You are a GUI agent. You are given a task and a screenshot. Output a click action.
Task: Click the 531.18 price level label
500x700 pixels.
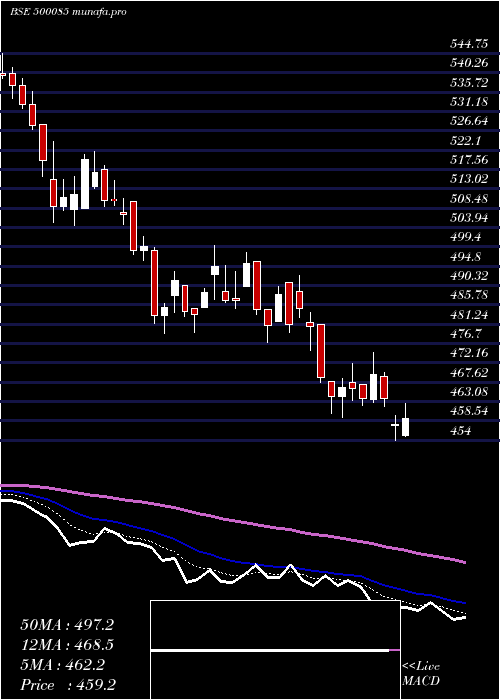(x=469, y=102)
